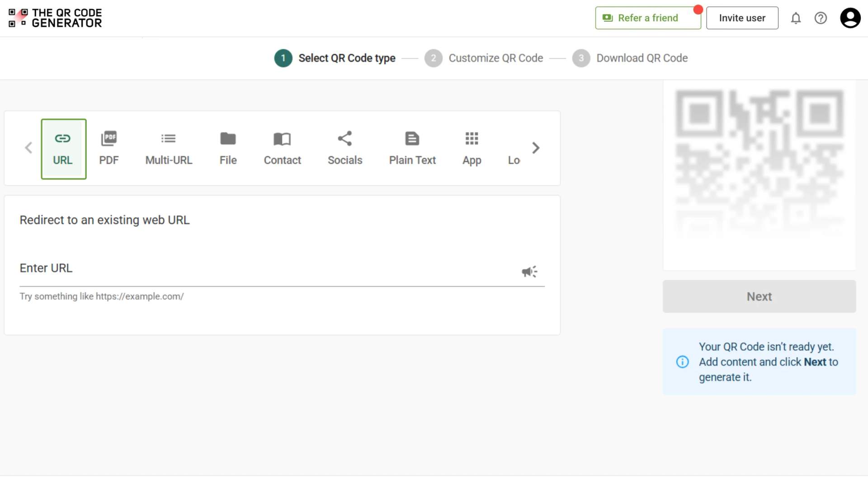Open the user account avatar menu
Viewport: 868px width, 488px height.
(x=850, y=18)
